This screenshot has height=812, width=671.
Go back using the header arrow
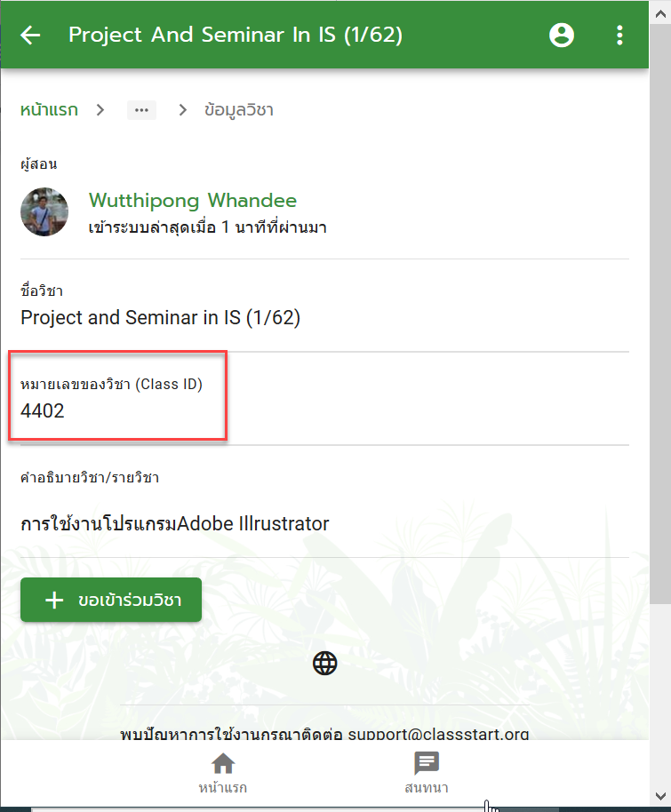coord(30,36)
